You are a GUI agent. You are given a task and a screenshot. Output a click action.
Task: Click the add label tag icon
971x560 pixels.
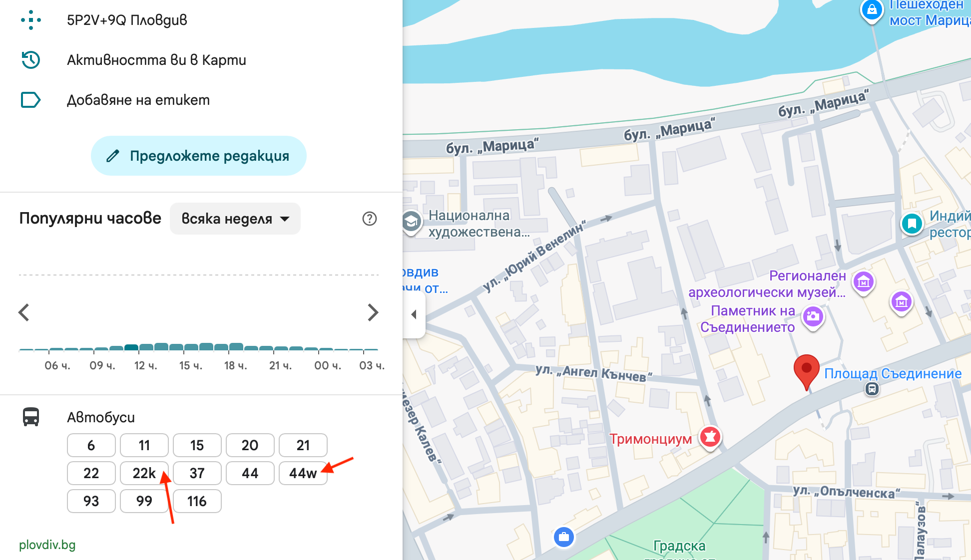(31, 100)
